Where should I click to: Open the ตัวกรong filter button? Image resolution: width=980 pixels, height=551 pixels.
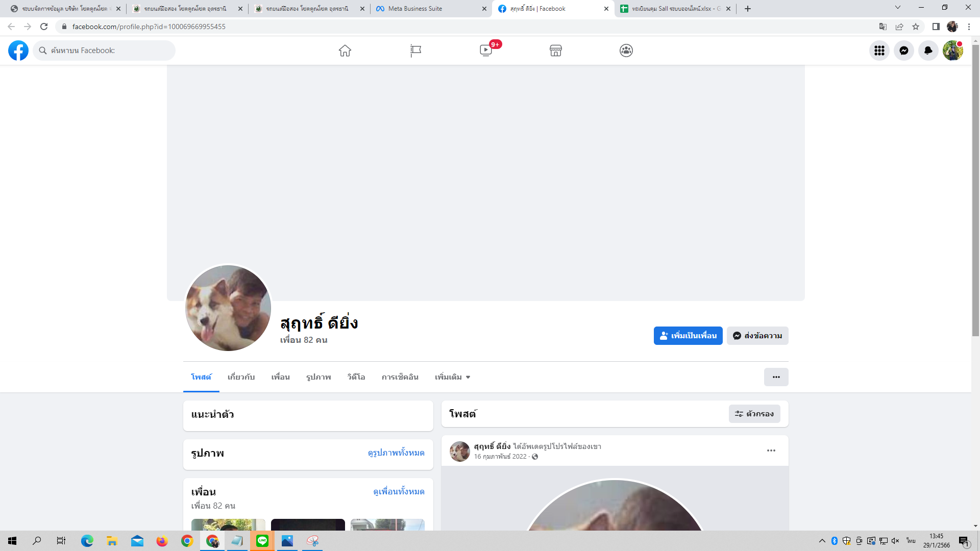(754, 414)
